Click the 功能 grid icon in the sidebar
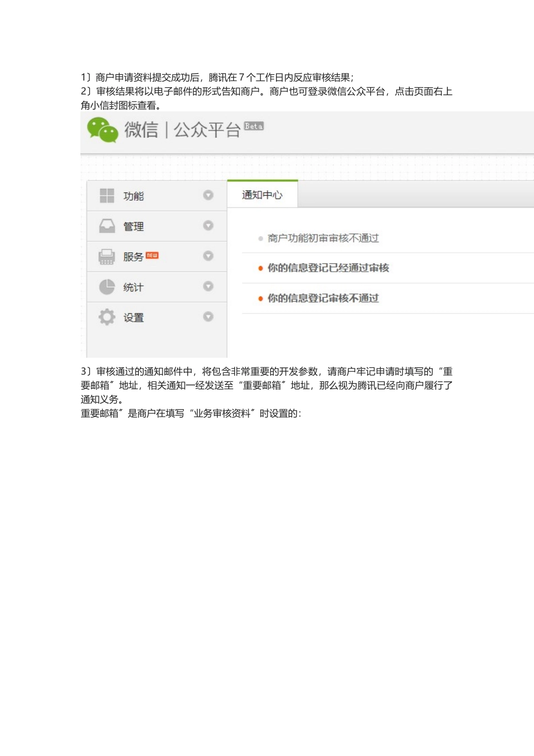This screenshot has height=756, width=534. [107, 196]
